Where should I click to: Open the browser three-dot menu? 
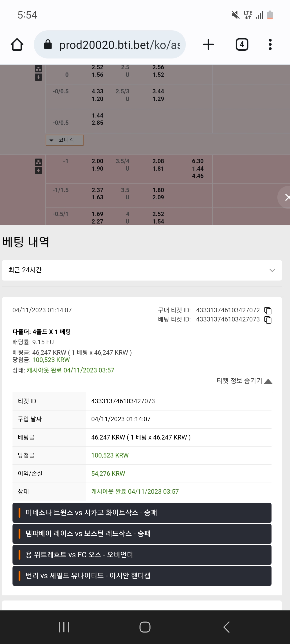coord(270,45)
